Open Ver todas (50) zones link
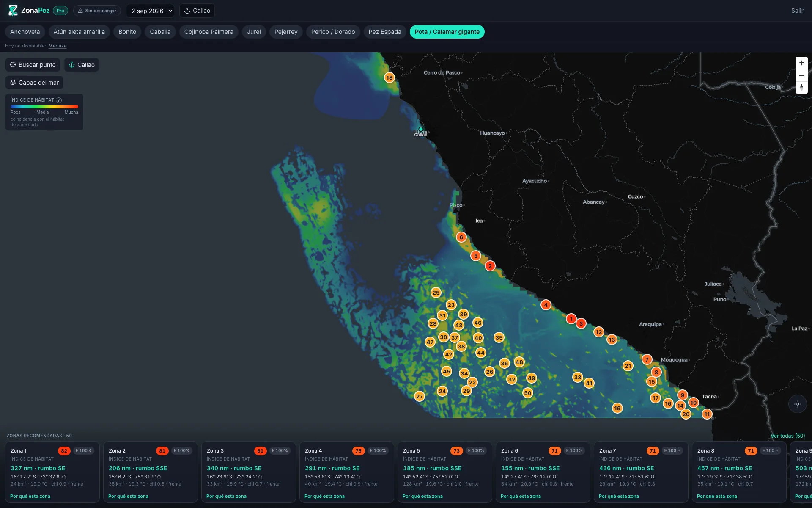The height and width of the screenshot is (508, 812). [x=787, y=436]
